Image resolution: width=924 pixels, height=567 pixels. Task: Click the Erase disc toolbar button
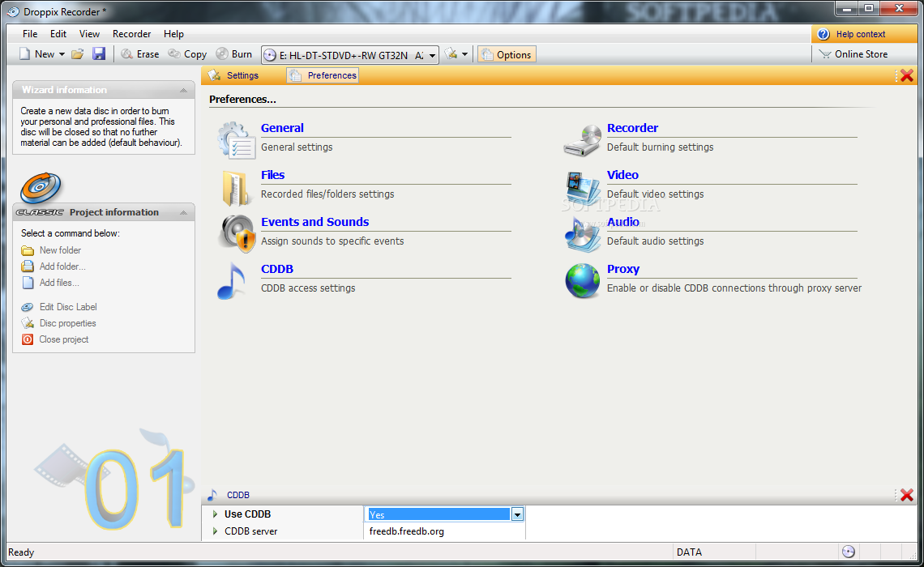click(x=140, y=54)
